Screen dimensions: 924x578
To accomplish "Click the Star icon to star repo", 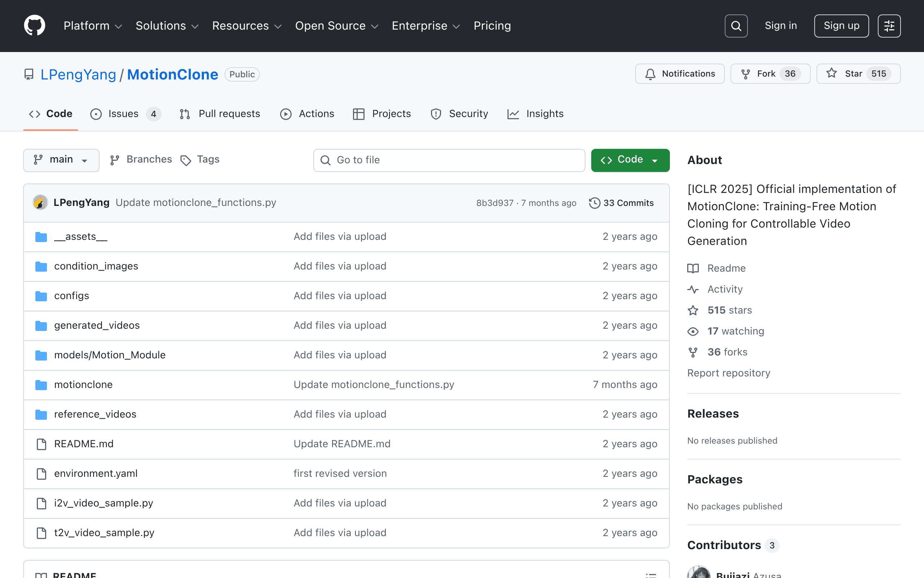I will click(x=831, y=73).
